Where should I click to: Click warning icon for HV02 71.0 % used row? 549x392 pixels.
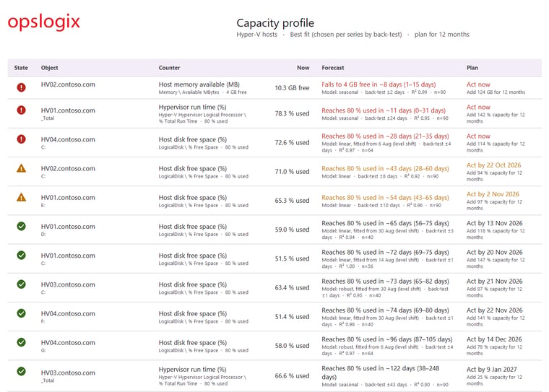coord(22,168)
